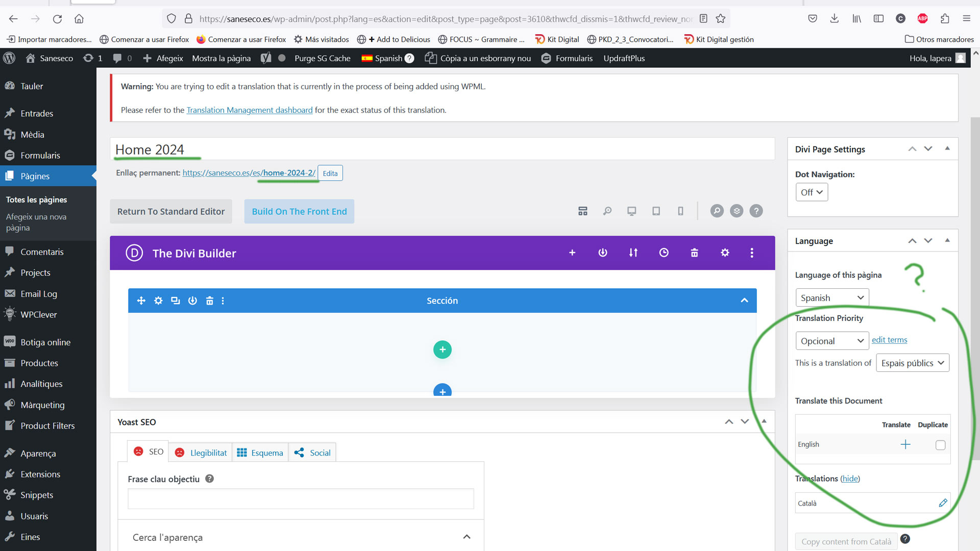The width and height of the screenshot is (980, 551).
Task: Open Divi Builder editing history clock icon
Action: 664,253
